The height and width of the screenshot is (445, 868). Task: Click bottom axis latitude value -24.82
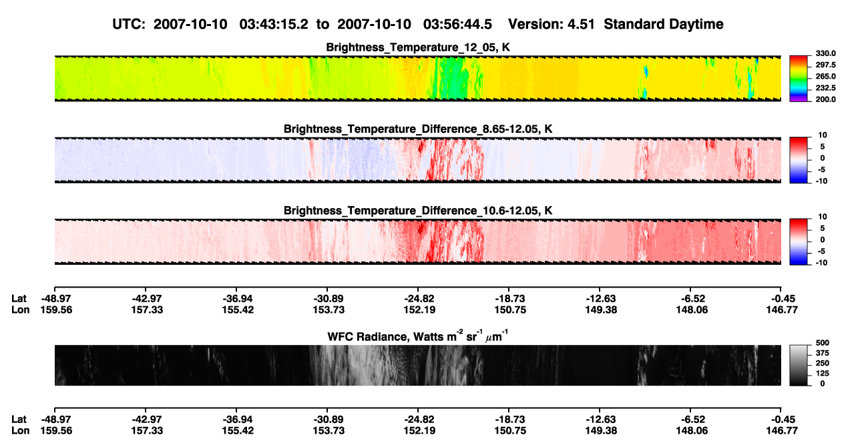417,419
